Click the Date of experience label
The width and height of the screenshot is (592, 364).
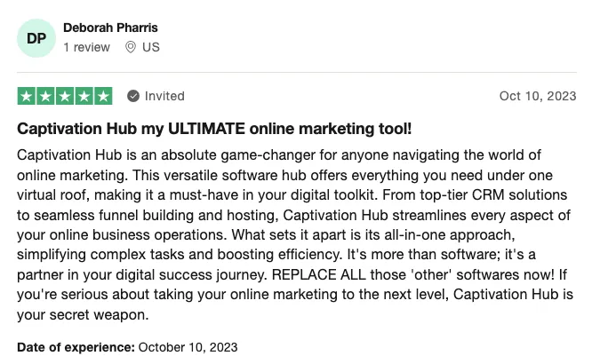click(x=76, y=347)
